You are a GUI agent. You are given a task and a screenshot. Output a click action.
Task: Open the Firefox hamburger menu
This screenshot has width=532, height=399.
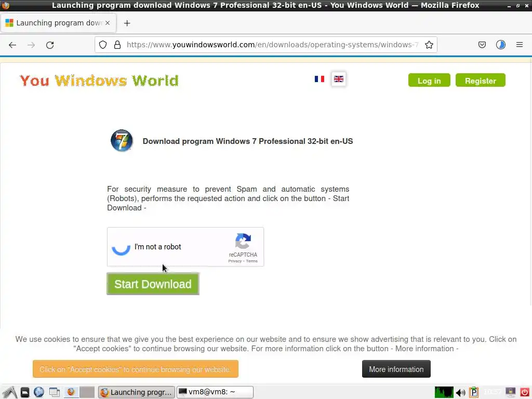coord(519,45)
